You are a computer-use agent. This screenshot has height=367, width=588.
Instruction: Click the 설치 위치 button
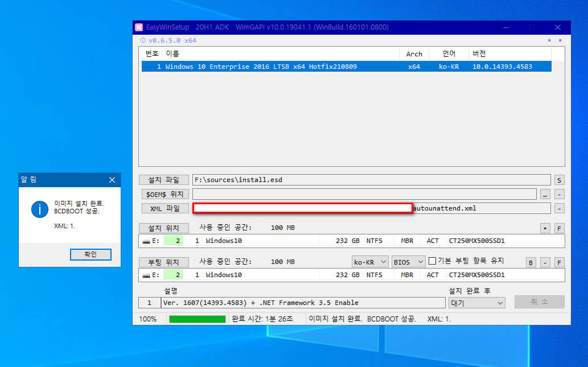coord(164,228)
